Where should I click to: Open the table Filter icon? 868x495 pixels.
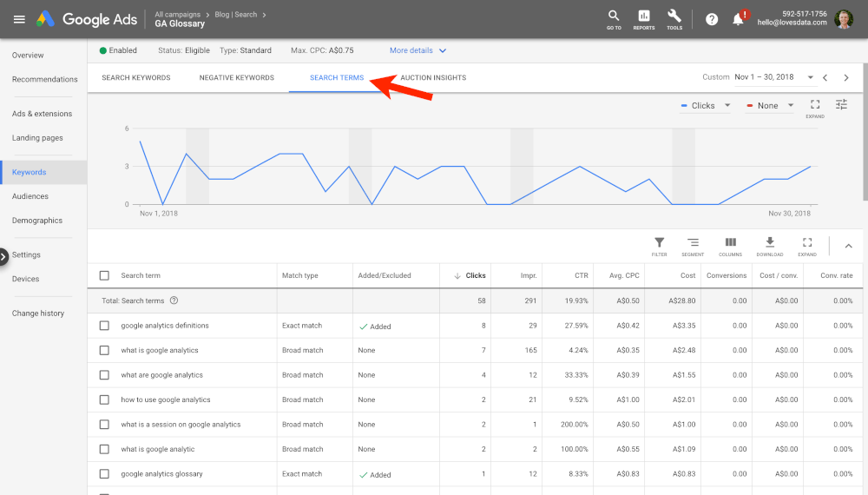coord(660,247)
